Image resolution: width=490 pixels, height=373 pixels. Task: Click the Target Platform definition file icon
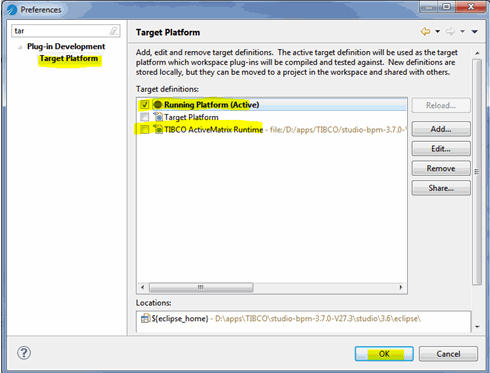(x=158, y=117)
